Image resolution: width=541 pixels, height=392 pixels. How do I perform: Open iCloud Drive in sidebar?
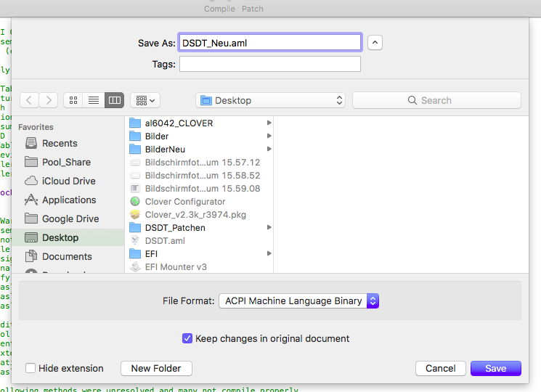(68, 181)
